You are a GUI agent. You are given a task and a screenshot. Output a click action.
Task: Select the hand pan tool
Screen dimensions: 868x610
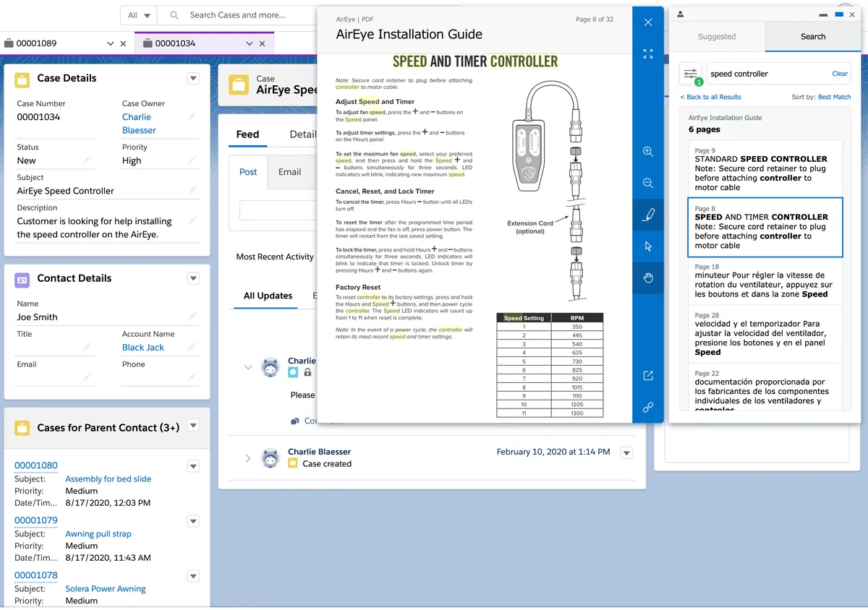(648, 278)
